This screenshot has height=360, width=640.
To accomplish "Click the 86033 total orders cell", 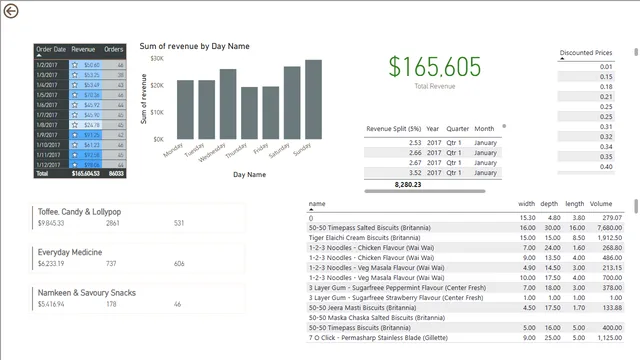I will point(116,173).
